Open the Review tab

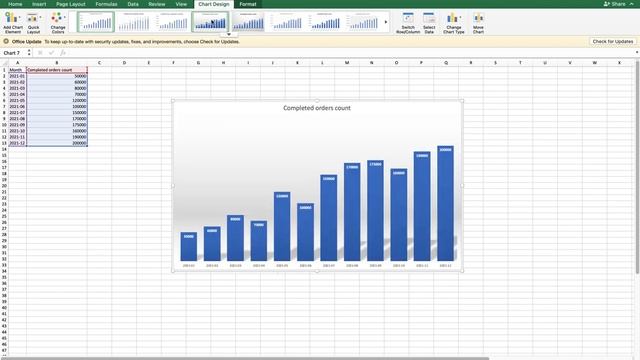pyautogui.click(x=157, y=4)
